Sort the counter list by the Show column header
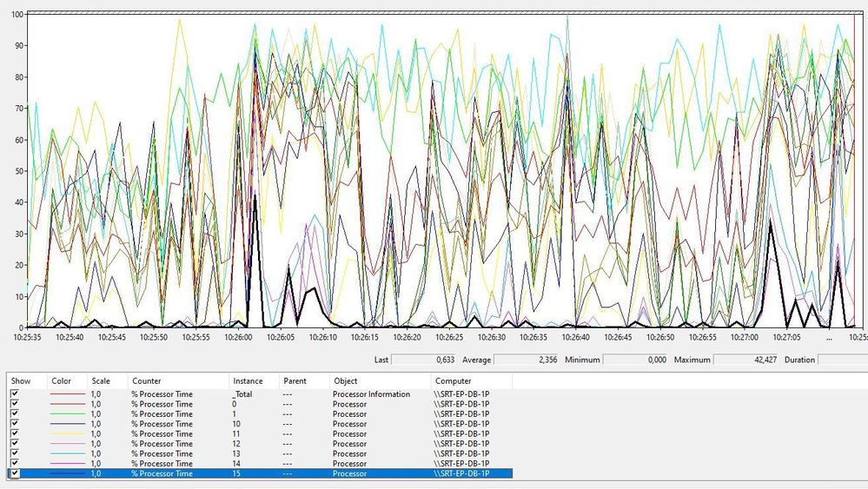The image size is (868, 489). (27, 381)
